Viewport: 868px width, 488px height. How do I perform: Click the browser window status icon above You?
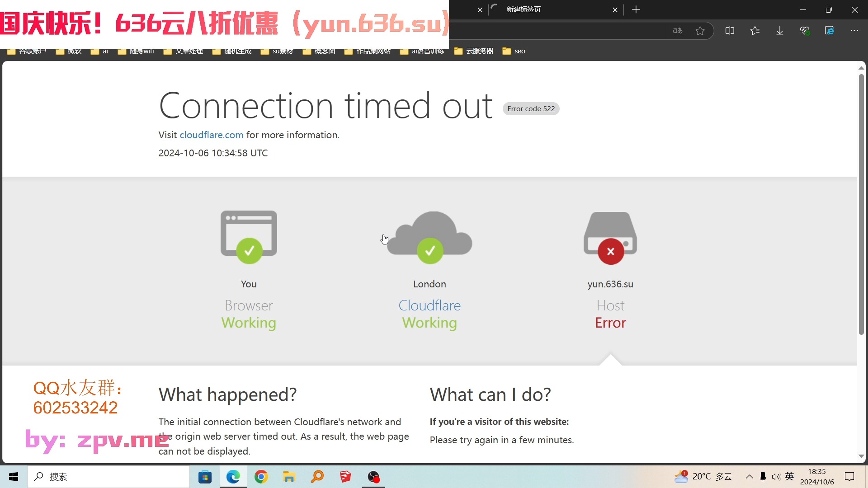tap(249, 237)
